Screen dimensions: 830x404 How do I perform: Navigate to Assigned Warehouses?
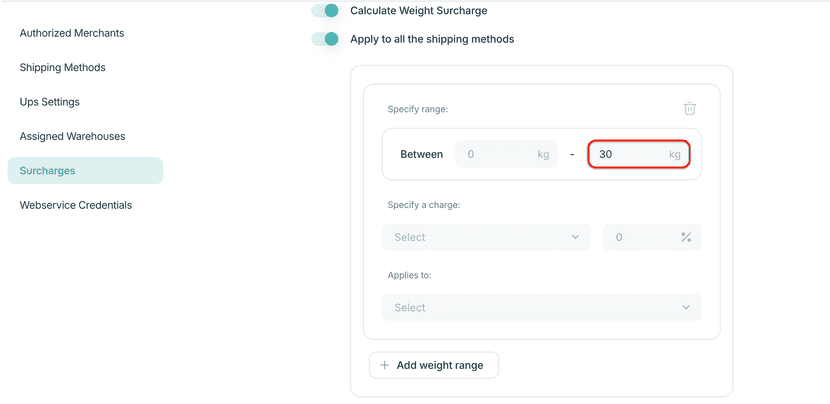coord(72,136)
